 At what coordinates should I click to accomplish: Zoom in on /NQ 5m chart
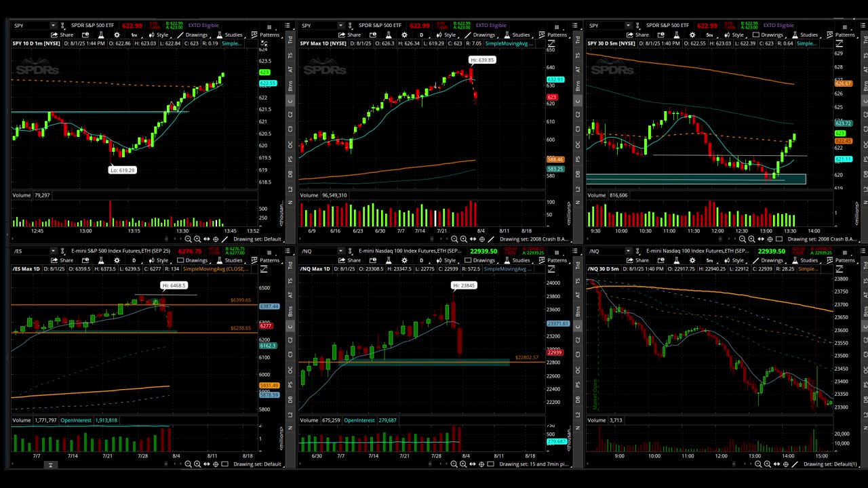pos(767,464)
